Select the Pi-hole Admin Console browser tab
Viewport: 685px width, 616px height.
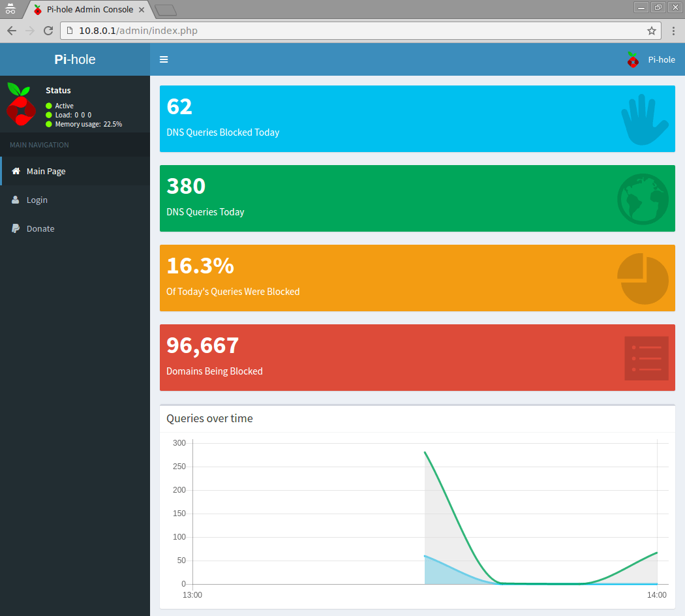tap(89, 10)
